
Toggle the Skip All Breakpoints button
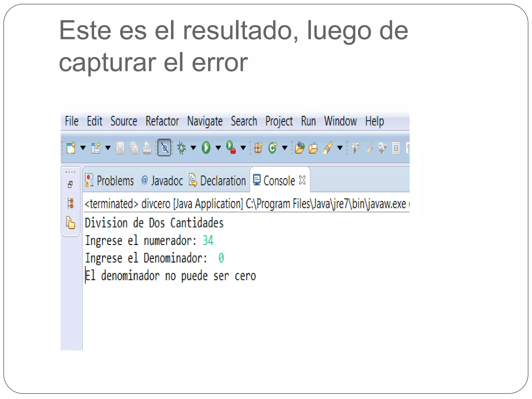(x=164, y=148)
